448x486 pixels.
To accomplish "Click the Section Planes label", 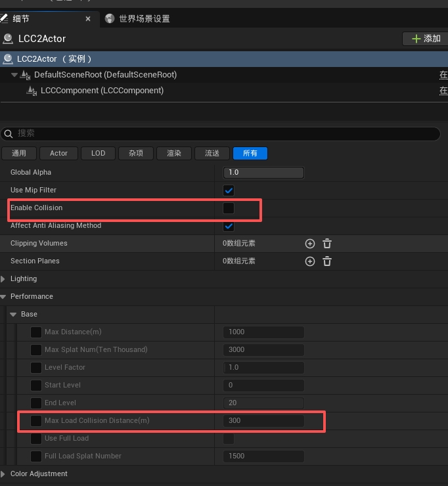I will tap(35, 261).
